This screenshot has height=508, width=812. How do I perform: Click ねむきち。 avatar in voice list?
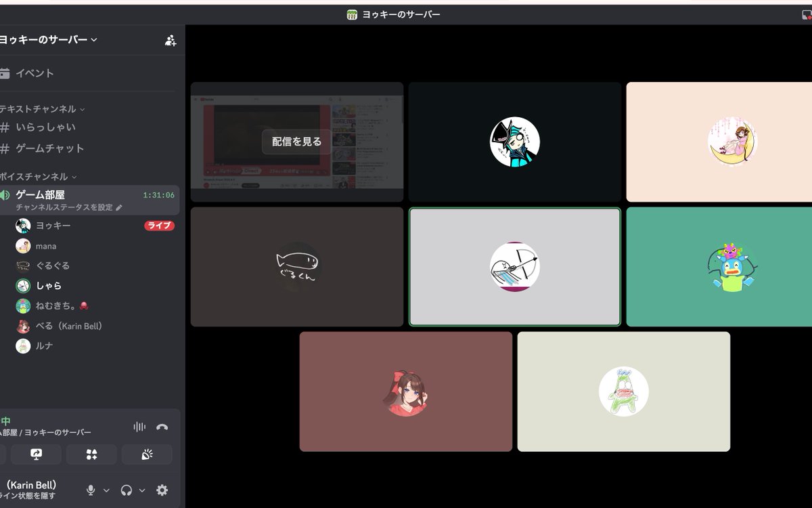click(x=23, y=305)
